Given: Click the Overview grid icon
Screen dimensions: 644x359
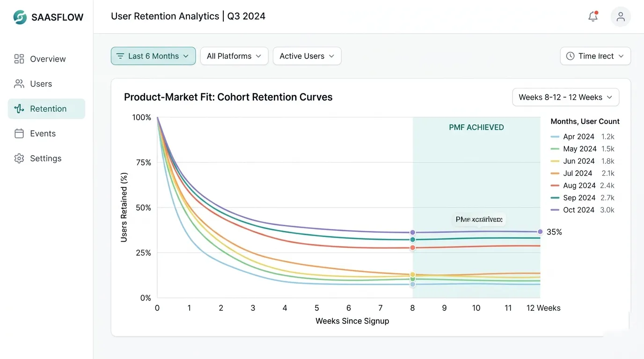Looking at the screenshot, I should (x=19, y=59).
